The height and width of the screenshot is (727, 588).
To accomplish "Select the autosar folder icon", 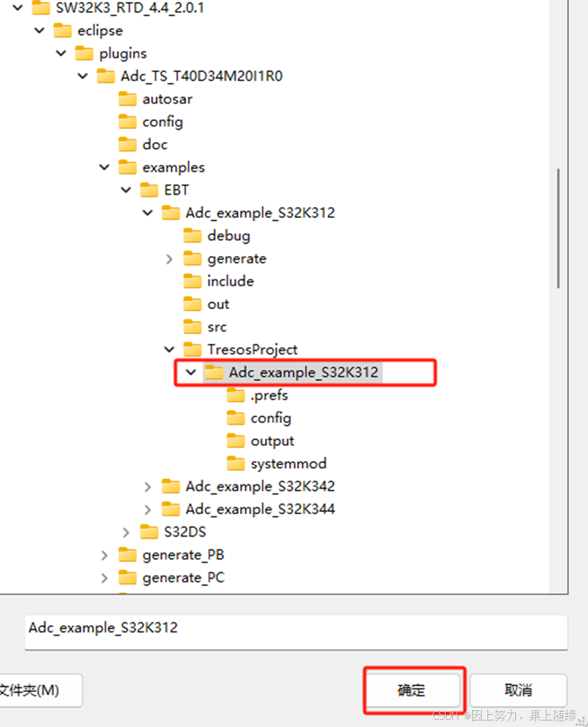I will pos(128,98).
